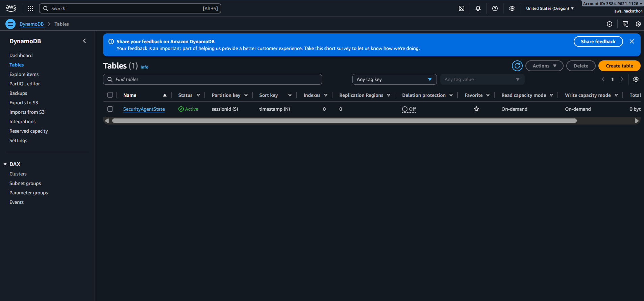Viewport: 644px width, 301px height.
Task: Sort by Sort key column
Action: (x=290, y=95)
